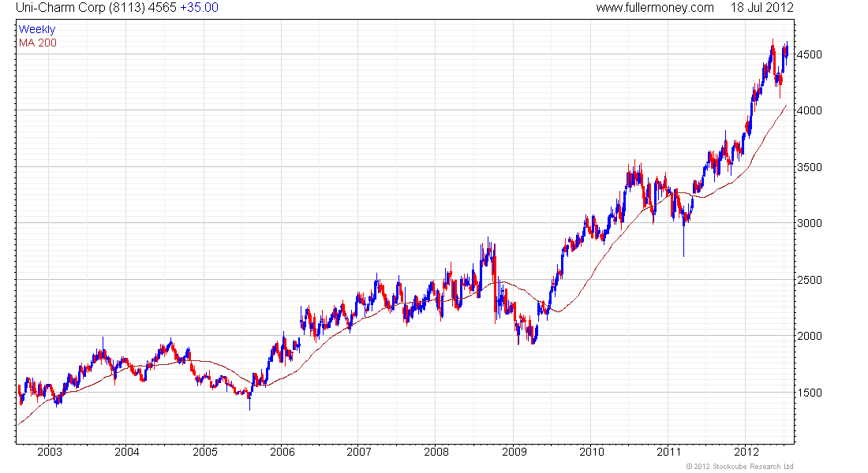Click the Stockcube Research Ltd copyright text
Viewport: 868px width, 473px height.
(739, 467)
